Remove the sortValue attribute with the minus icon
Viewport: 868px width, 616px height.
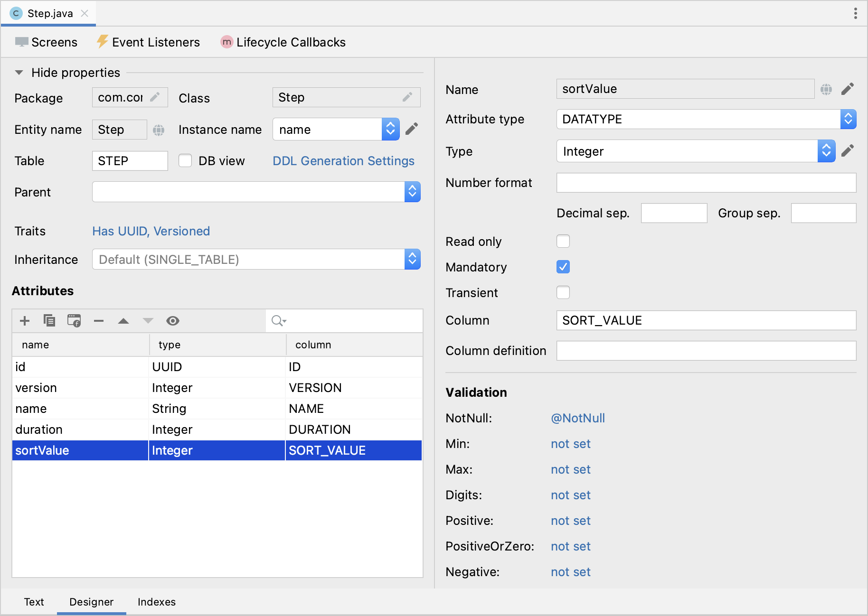click(x=99, y=321)
